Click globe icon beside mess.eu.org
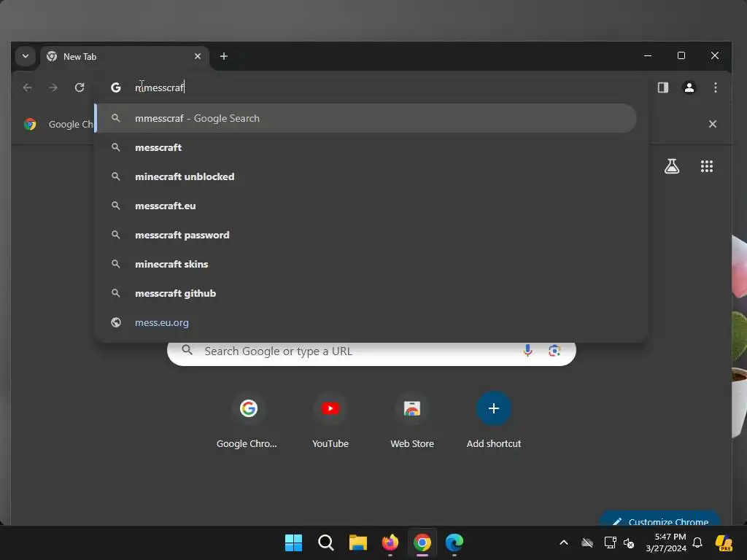 [x=116, y=322]
